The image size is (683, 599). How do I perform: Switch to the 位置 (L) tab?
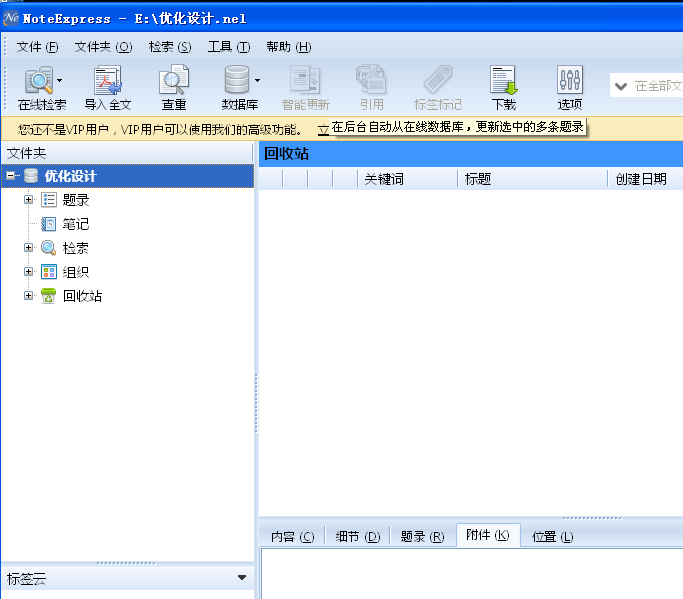[553, 537]
